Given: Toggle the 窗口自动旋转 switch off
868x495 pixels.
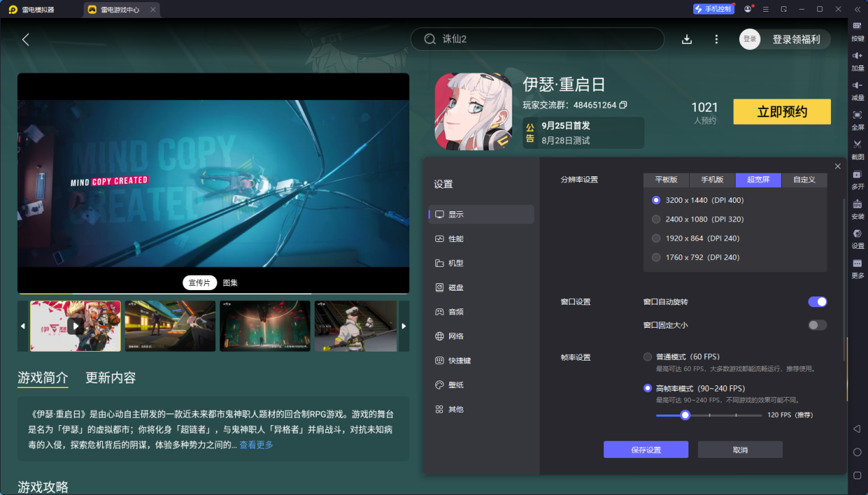Looking at the screenshot, I should click(x=817, y=302).
